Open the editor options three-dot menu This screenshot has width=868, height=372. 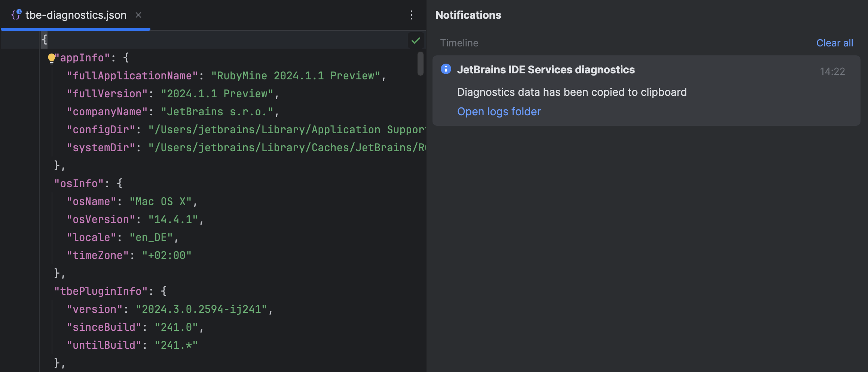pos(412,15)
